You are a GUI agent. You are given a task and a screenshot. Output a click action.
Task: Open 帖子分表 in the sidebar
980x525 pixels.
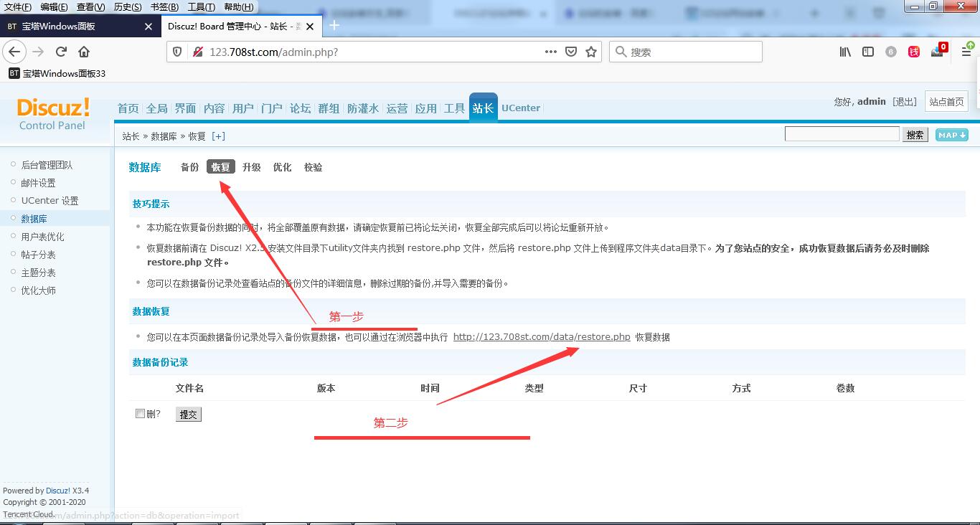pyautogui.click(x=39, y=255)
